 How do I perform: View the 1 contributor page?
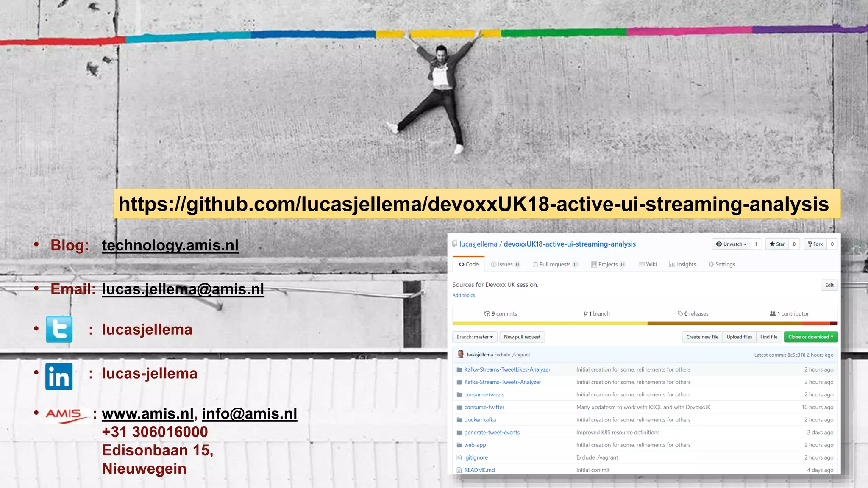click(x=789, y=314)
